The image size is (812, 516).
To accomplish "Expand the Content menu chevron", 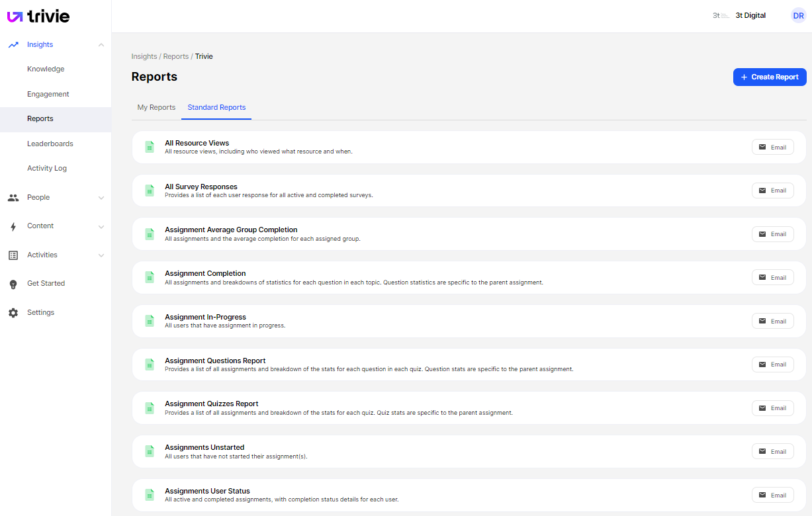I will [x=101, y=227].
